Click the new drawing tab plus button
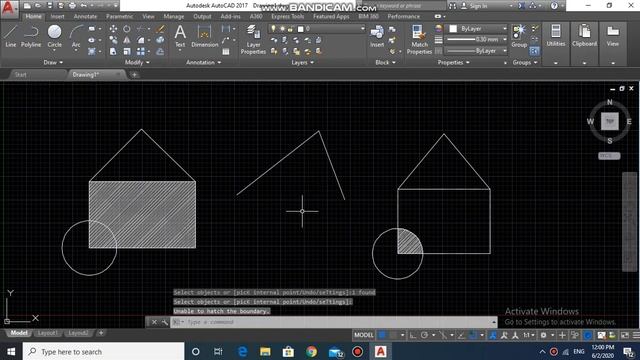The height and width of the screenshot is (360, 640). pos(134,75)
